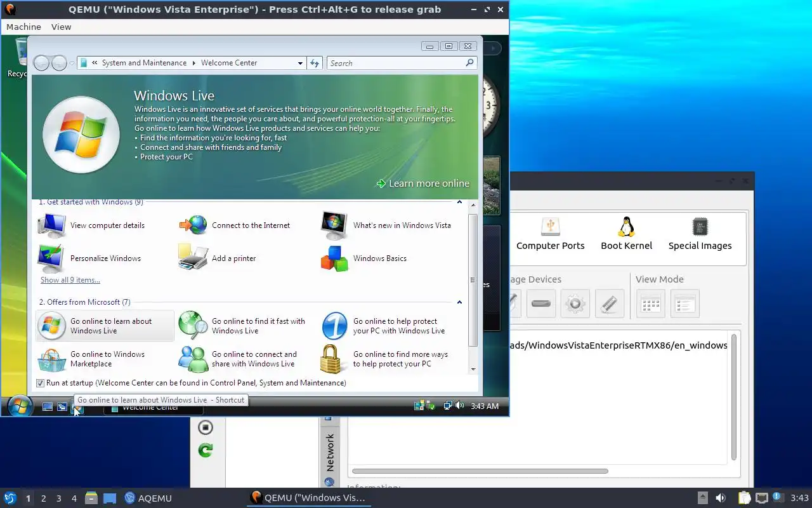The width and height of the screenshot is (812, 508).
Task: Click Vista volume tray icon
Action: tap(459, 406)
